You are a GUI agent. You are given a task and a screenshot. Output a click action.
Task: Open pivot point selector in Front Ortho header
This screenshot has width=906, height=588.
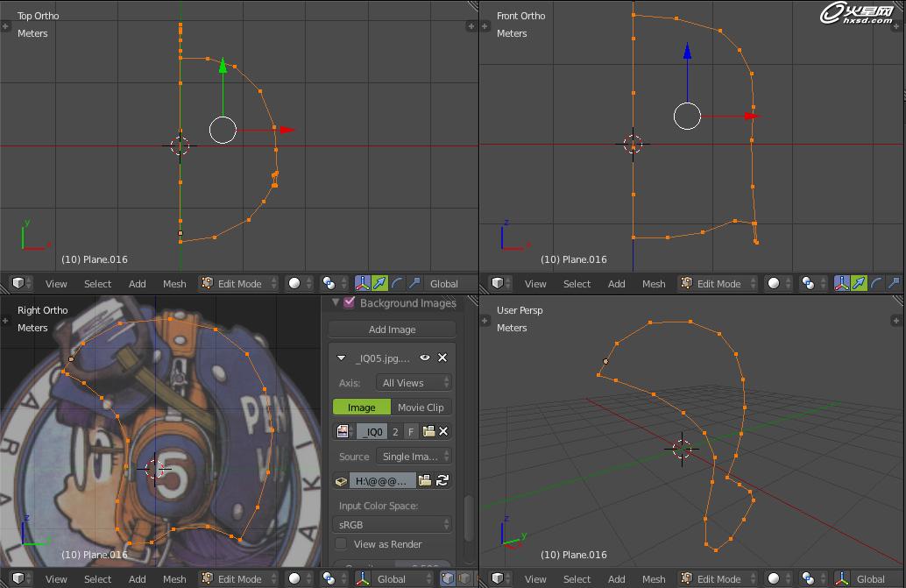(812, 283)
